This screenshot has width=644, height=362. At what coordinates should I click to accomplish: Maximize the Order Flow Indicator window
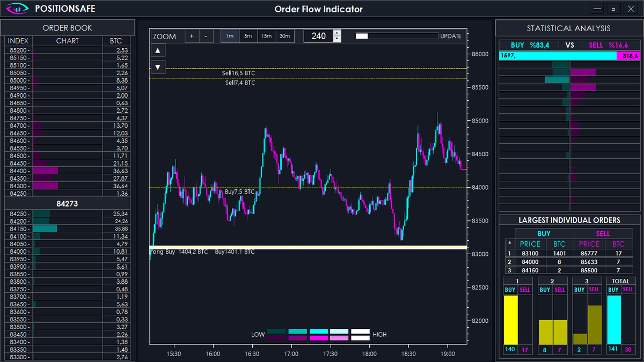[614, 9]
